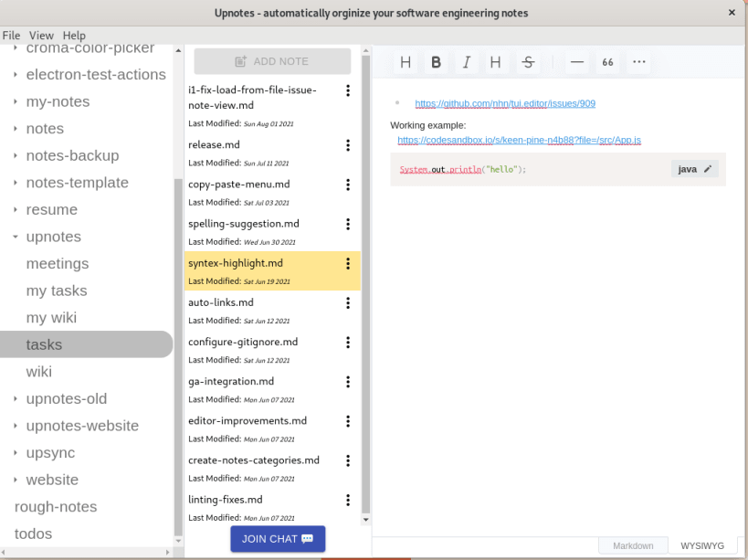Screen dimensions: 748x560
Task: Click the second H icon next to italic
Action: [496, 62]
